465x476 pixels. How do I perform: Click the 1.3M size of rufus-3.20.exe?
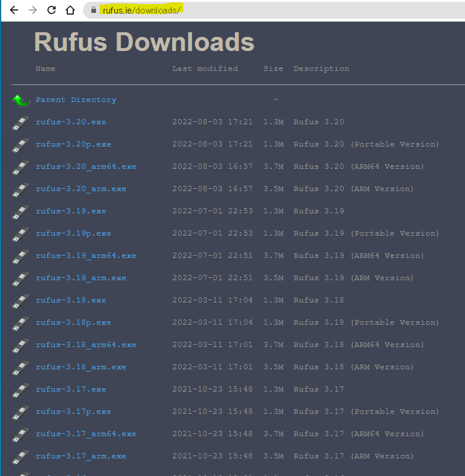(x=273, y=122)
